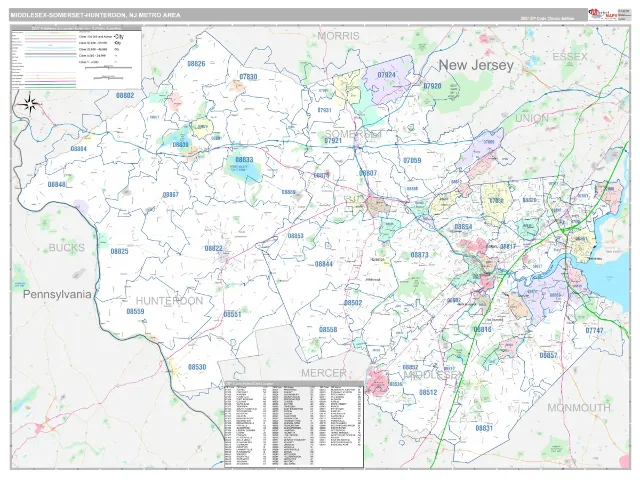Viewport: 640px width, 480px height.
Task: Select ZIP code 08826
Action: click(x=196, y=64)
